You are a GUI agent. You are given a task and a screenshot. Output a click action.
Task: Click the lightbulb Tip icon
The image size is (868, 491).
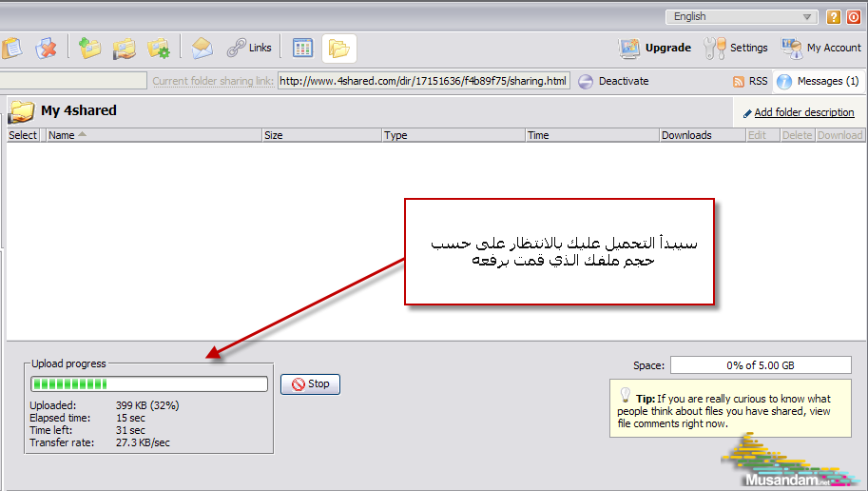tap(625, 395)
